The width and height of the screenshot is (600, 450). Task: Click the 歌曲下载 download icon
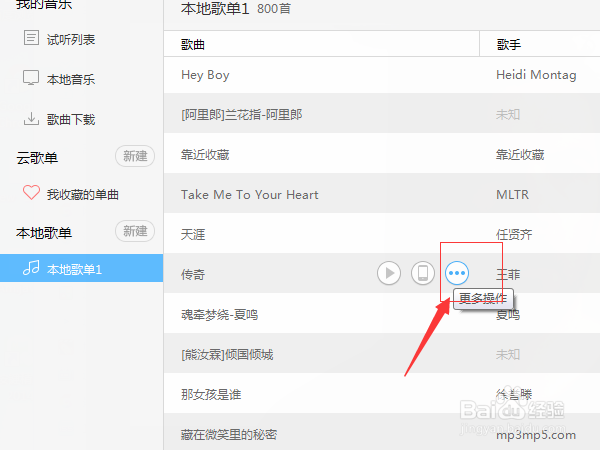[x=31, y=119]
